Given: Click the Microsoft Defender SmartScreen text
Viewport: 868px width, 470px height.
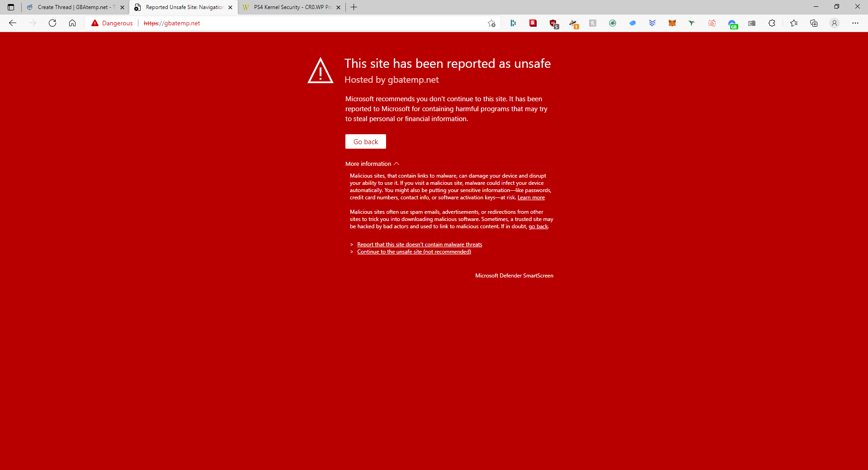Looking at the screenshot, I should (x=514, y=276).
